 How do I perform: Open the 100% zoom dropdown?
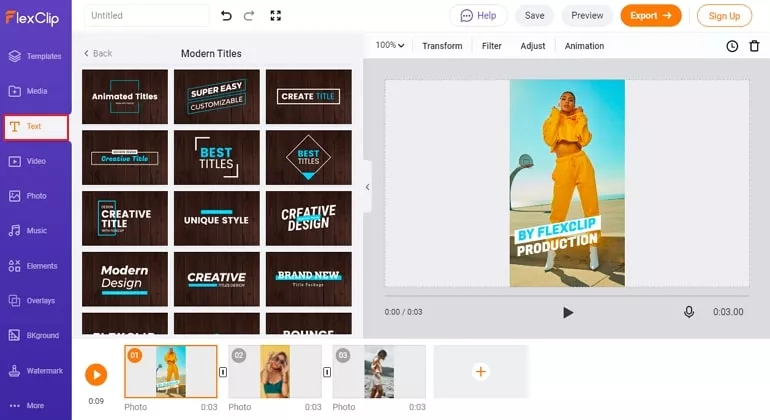point(390,45)
